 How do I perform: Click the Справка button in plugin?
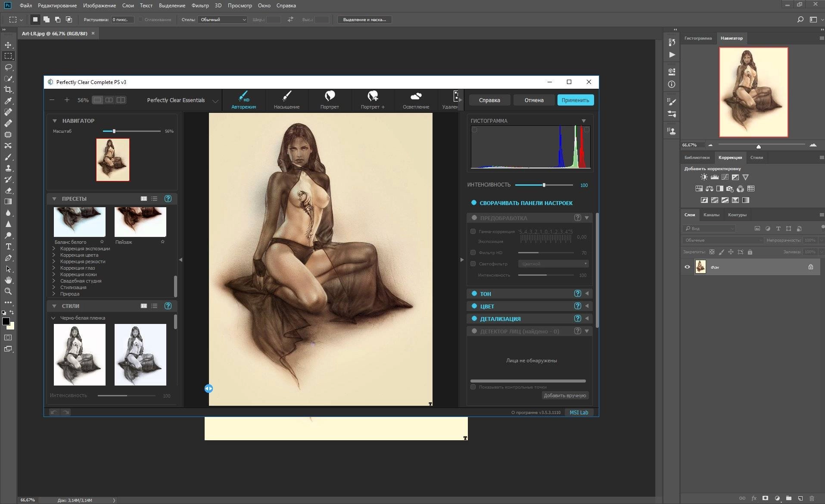tap(489, 100)
